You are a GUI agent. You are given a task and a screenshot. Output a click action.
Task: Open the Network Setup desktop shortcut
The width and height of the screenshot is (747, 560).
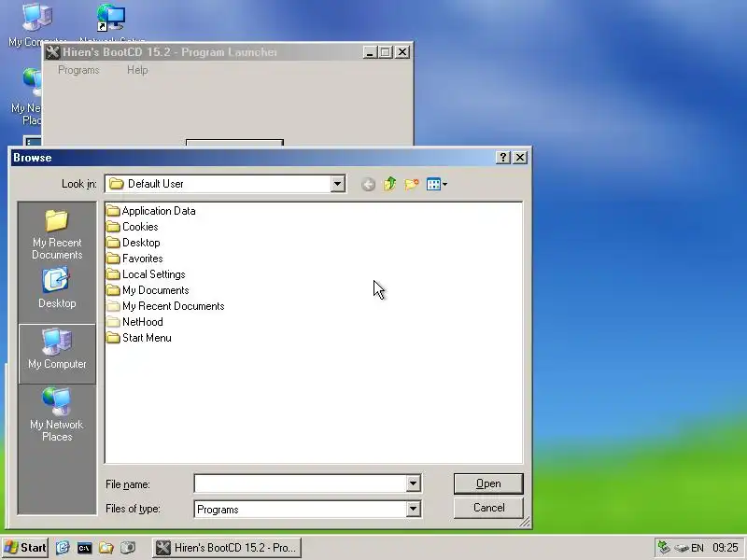point(112,24)
